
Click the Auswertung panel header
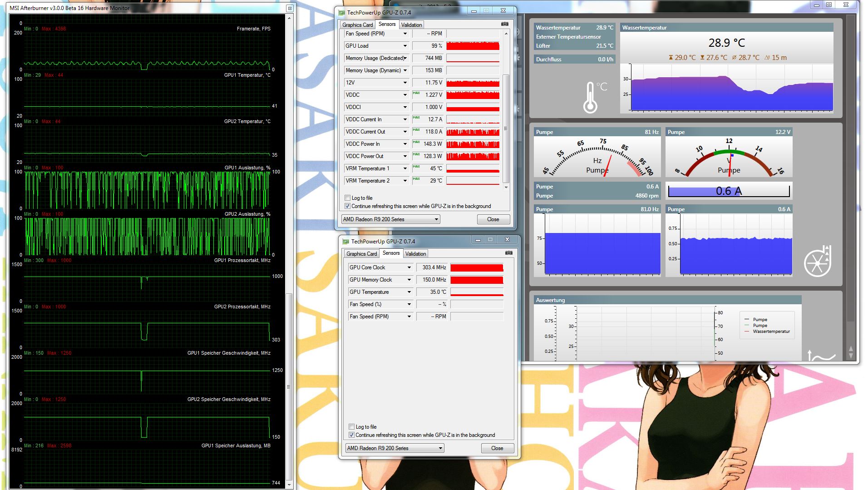point(668,300)
